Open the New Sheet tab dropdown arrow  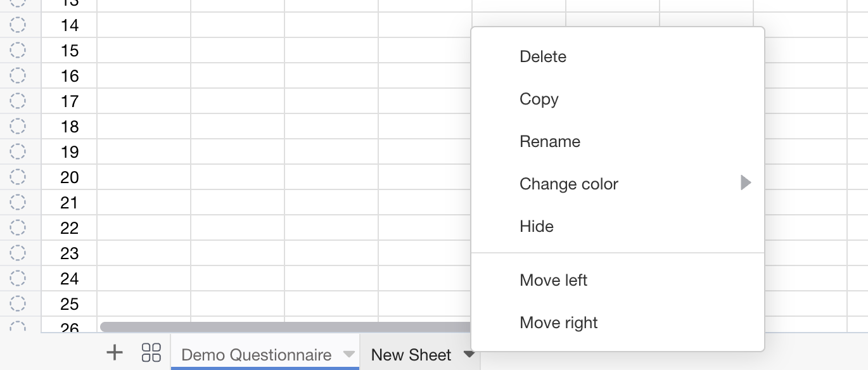(469, 355)
